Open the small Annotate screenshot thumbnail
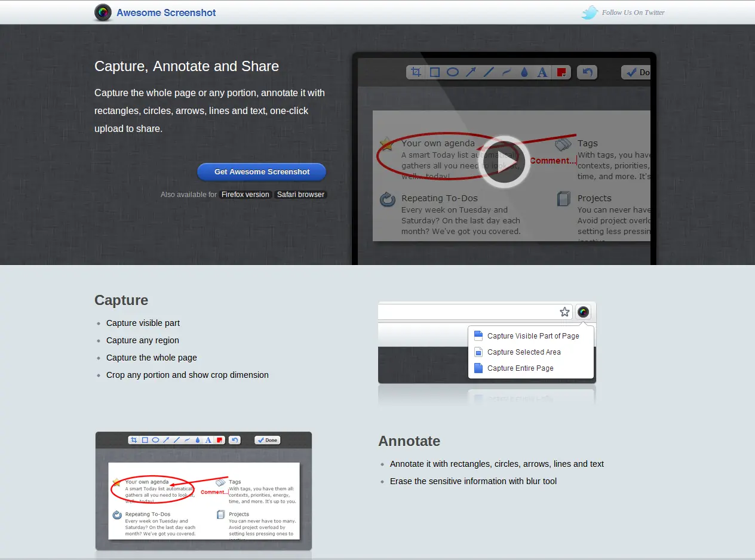This screenshot has width=755, height=560. click(204, 491)
